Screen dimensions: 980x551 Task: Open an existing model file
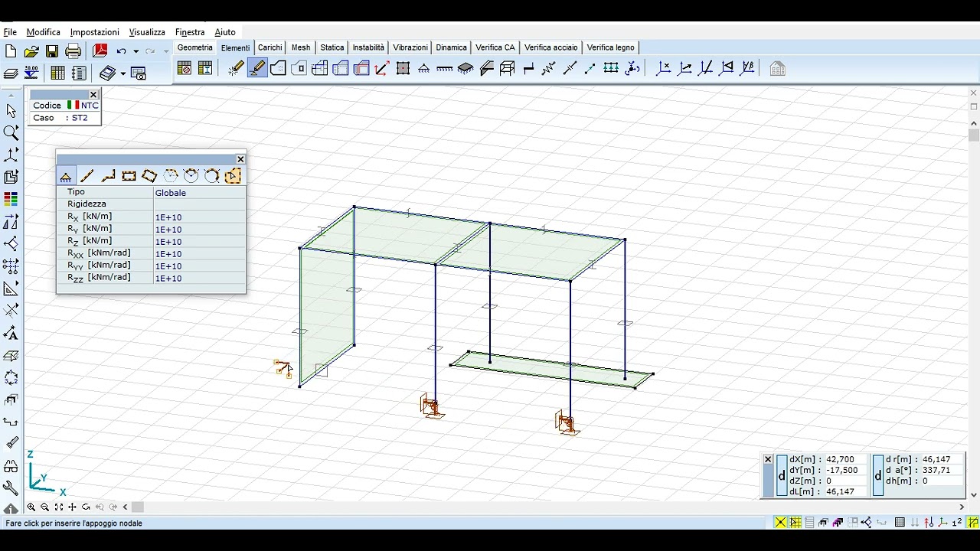tap(31, 51)
